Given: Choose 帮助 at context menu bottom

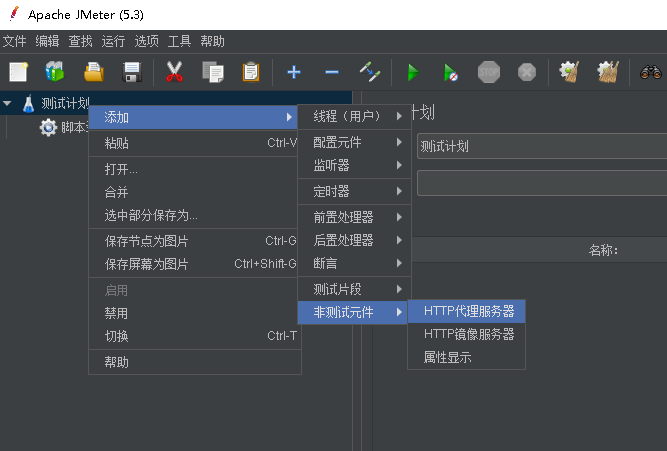Looking at the screenshot, I should pos(193,363).
